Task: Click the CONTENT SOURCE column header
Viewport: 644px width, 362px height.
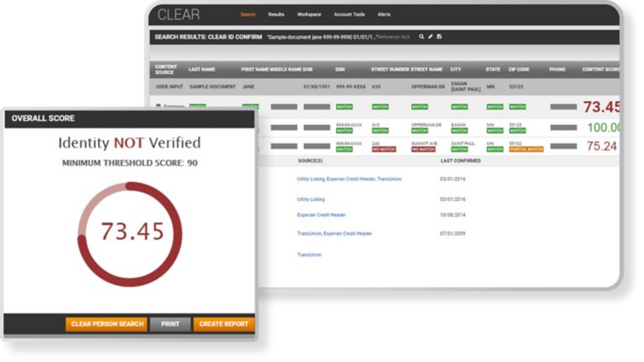Action: coord(166,70)
